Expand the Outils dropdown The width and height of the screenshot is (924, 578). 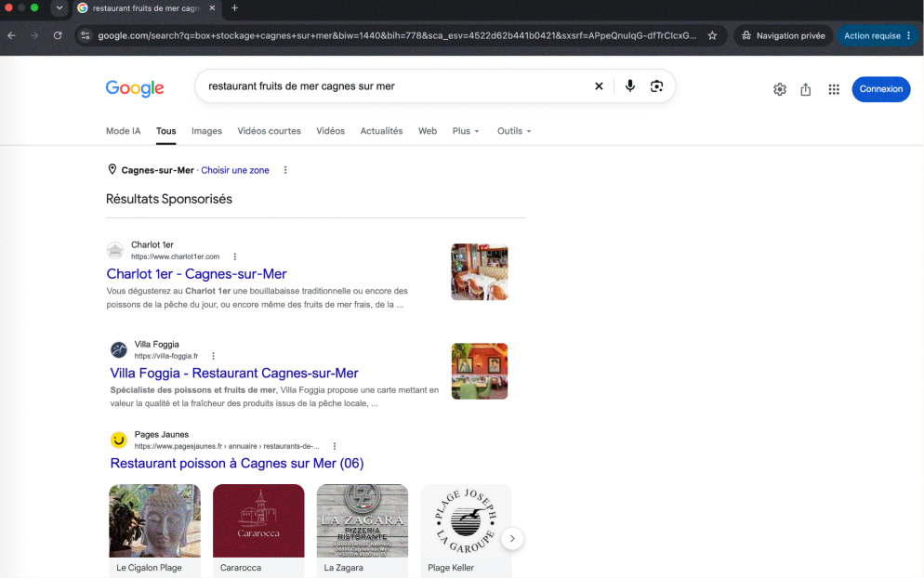[x=514, y=131]
